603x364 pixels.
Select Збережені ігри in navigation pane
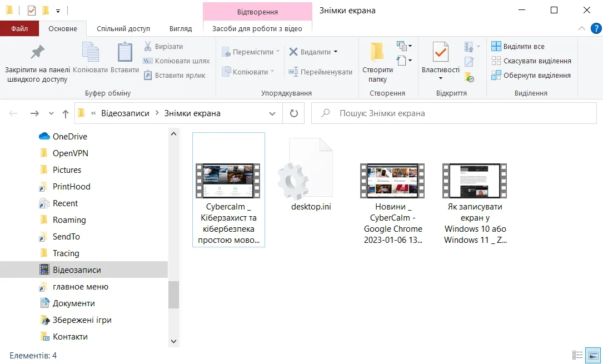(76, 320)
